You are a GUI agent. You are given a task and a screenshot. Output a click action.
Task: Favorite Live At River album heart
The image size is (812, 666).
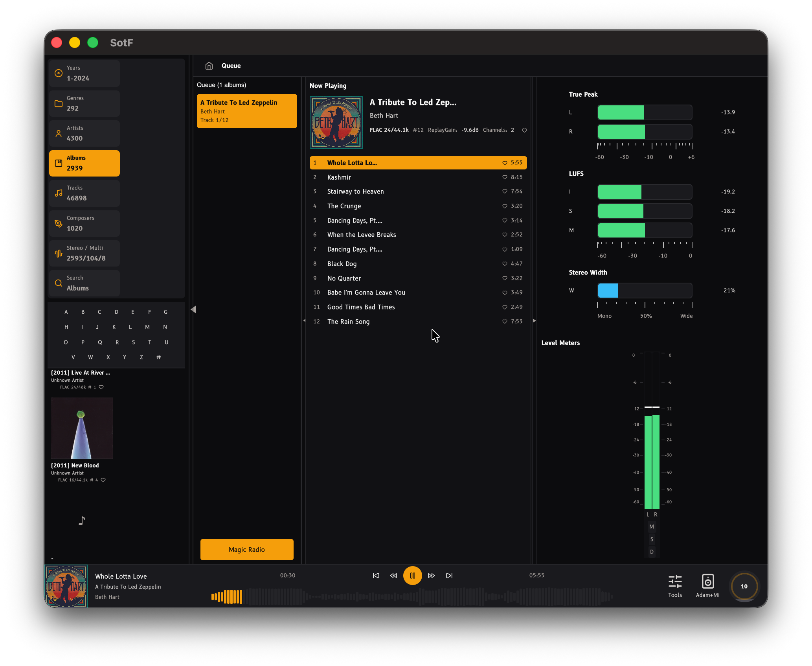tap(101, 387)
